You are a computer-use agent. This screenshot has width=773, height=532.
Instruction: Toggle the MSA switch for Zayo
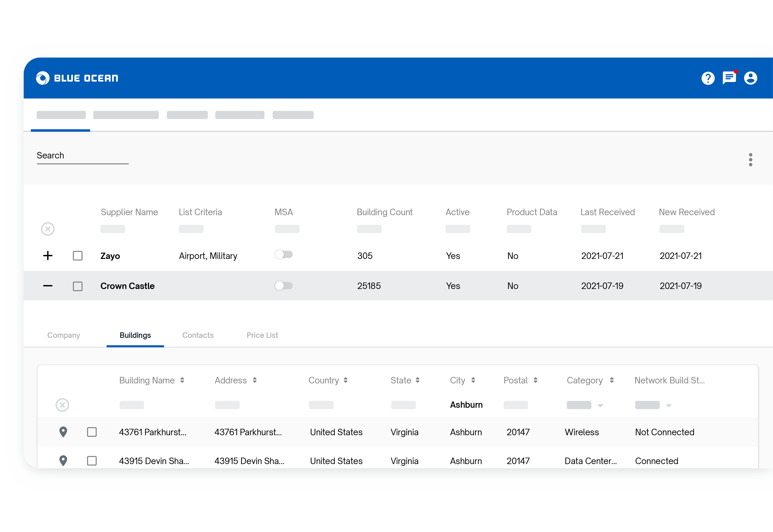[x=284, y=255]
